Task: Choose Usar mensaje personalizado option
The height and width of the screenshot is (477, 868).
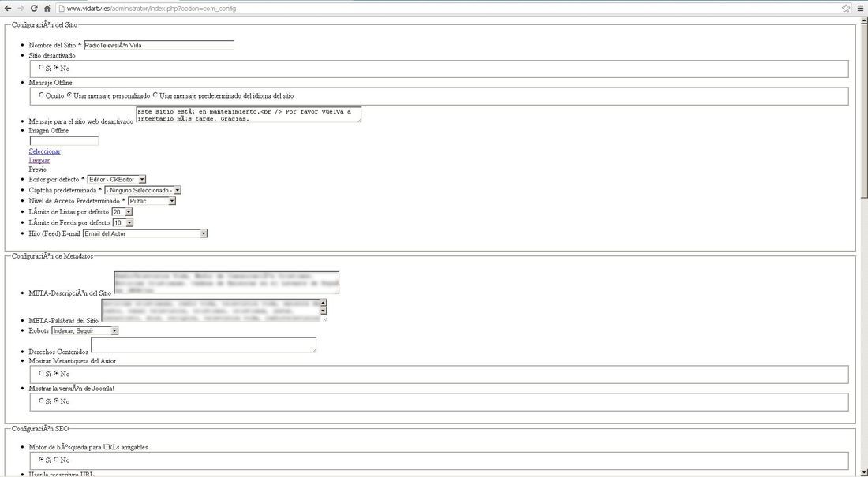Action: click(69, 95)
